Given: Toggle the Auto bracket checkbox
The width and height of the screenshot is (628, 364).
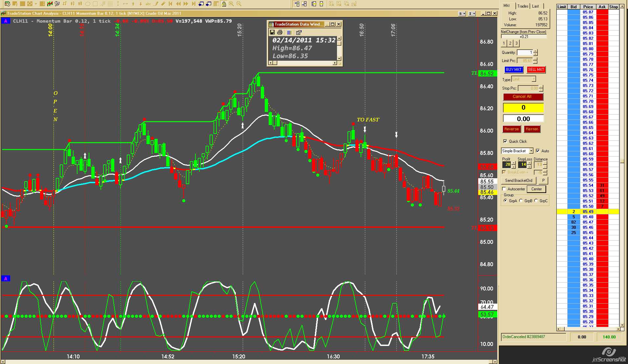Looking at the screenshot, I should pyautogui.click(x=538, y=151).
